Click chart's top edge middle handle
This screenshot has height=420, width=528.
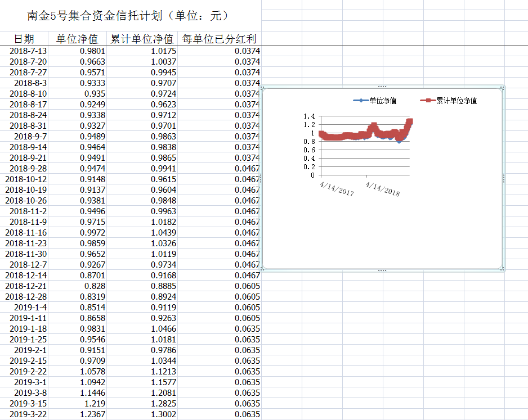coord(382,87)
